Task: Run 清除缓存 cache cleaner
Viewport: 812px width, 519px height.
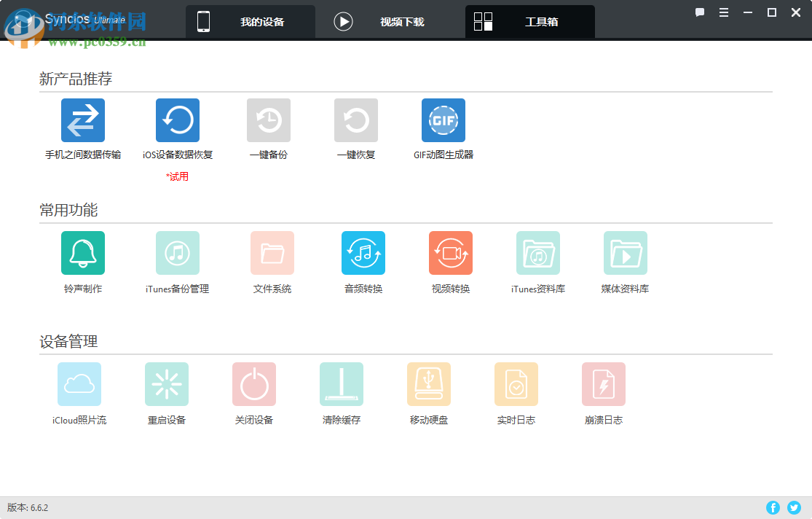Action: coord(342,383)
